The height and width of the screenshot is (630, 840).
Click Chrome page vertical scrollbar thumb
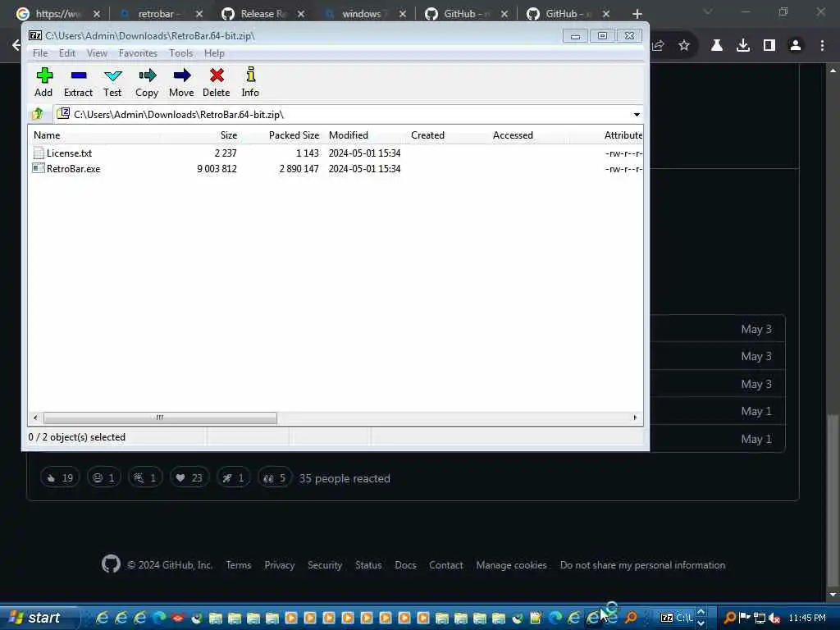click(832, 500)
